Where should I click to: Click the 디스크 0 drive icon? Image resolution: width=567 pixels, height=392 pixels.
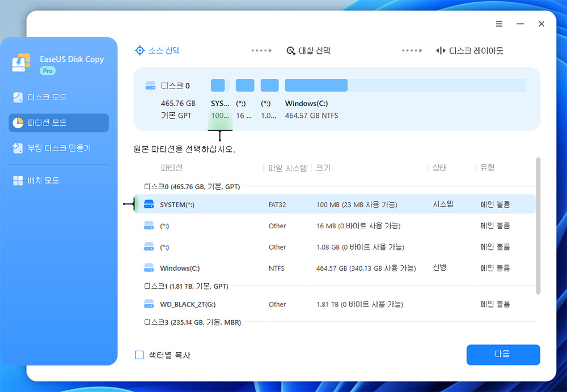[150, 86]
